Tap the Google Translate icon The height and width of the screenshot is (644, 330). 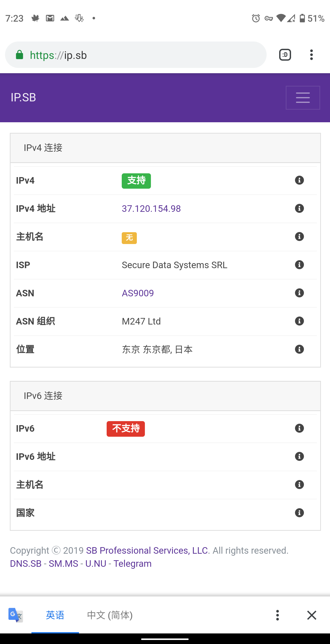(x=16, y=615)
